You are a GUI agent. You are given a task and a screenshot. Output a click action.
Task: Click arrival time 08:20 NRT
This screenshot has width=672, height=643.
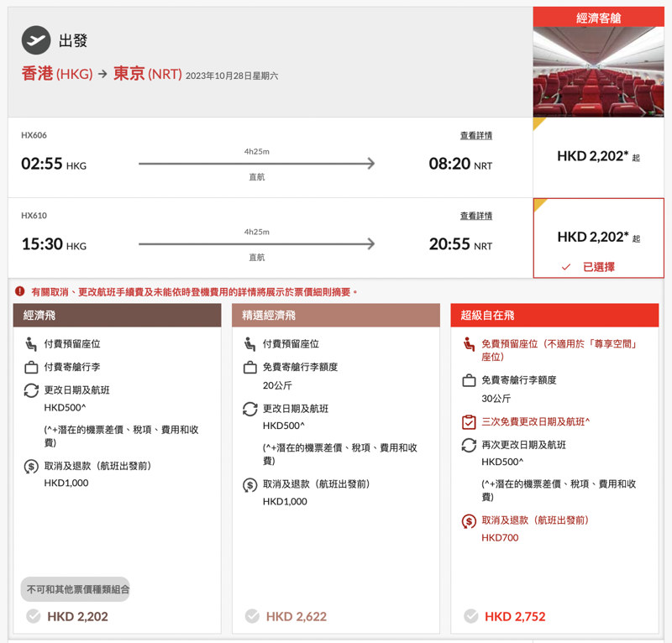pos(460,164)
